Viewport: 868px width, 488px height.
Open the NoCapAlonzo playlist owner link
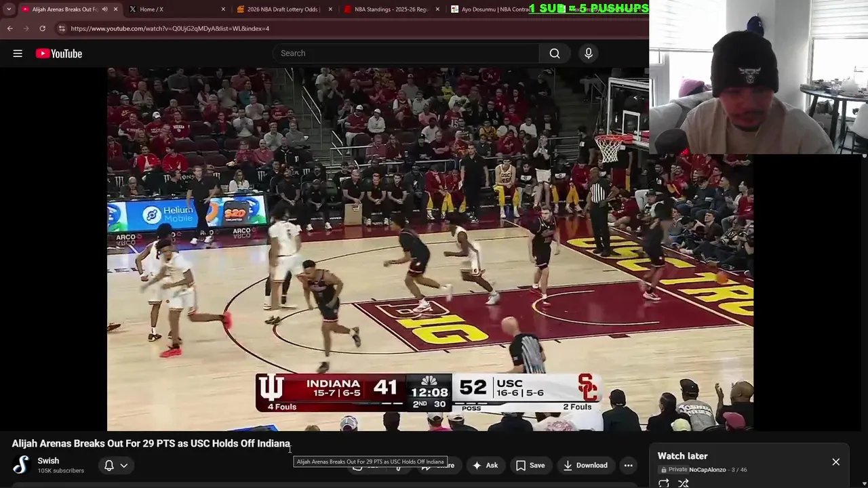click(x=707, y=470)
